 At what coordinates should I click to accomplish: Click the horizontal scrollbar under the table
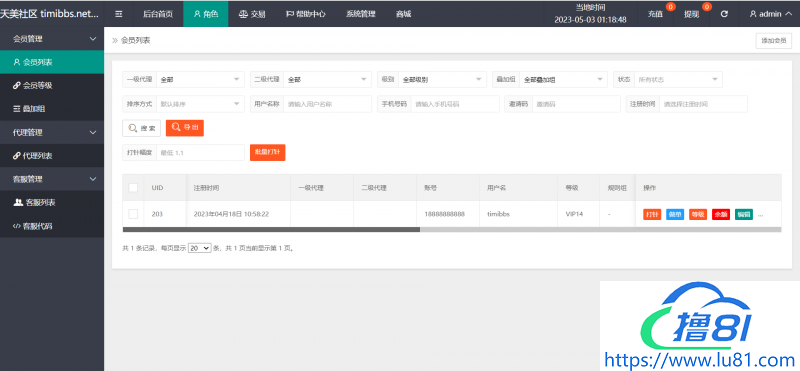pos(452,230)
